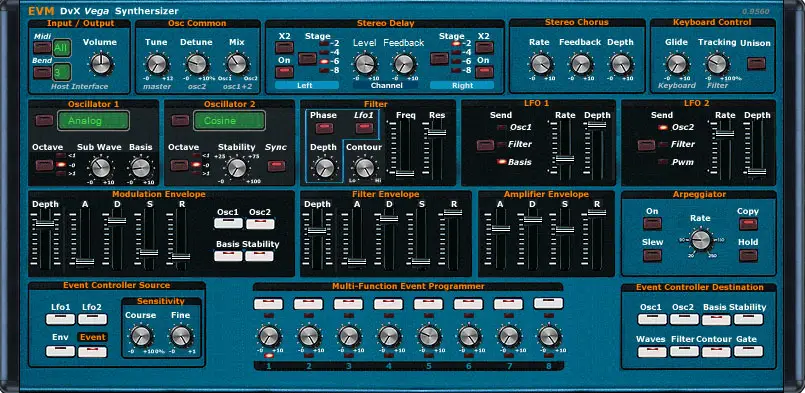Click the Keyboard Control Glide knob
Screen dimensions: 805x393
tap(676, 64)
